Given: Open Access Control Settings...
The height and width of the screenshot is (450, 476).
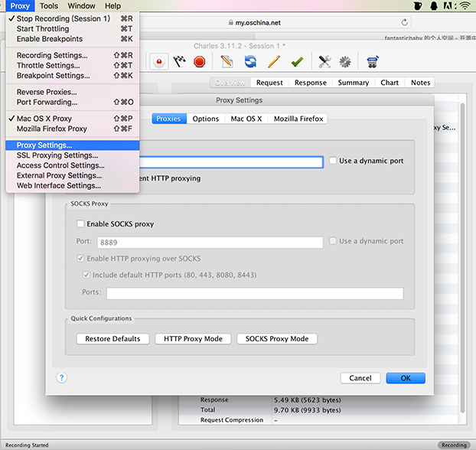Looking at the screenshot, I should pyautogui.click(x=72, y=165).
